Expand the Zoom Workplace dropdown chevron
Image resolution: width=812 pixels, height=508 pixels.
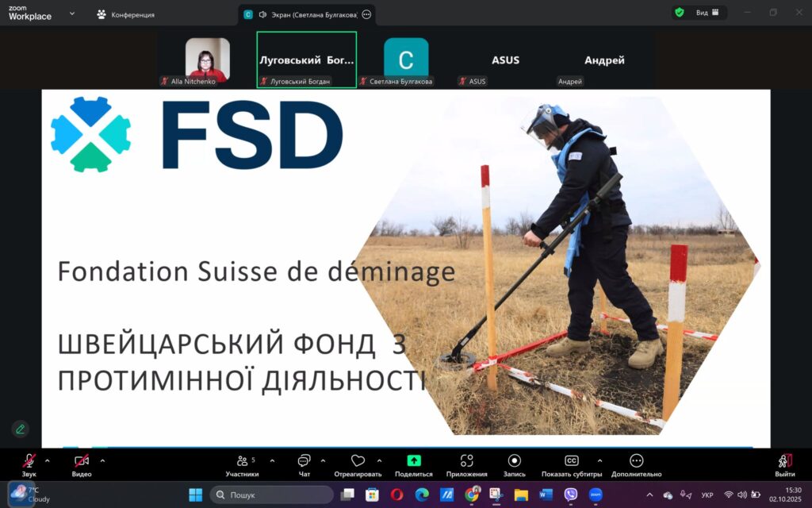pos(72,13)
